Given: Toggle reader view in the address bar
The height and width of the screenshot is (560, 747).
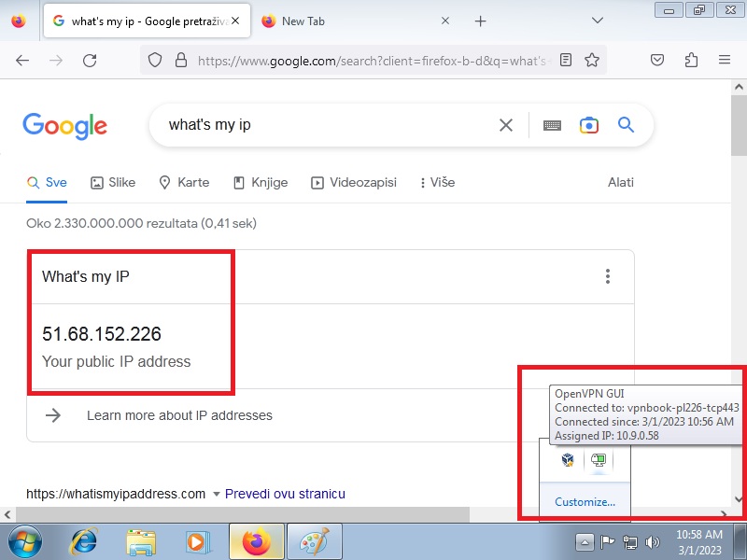Looking at the screenshot, I should 566,60.
